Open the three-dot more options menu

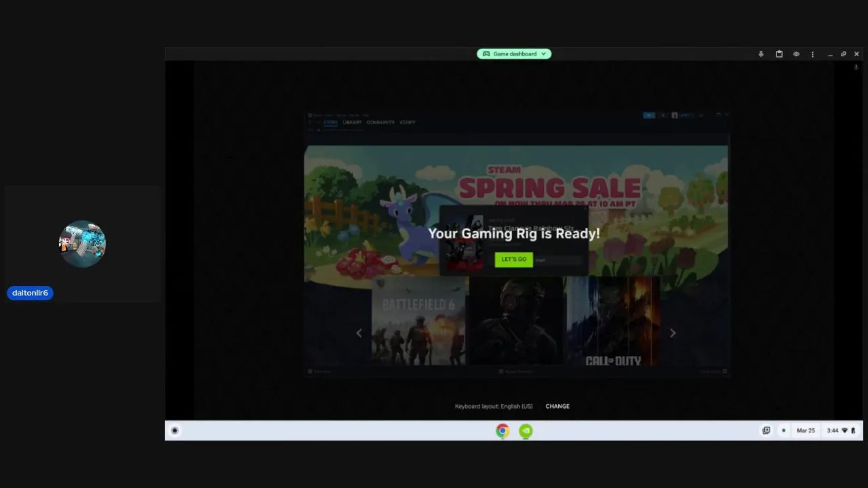pos(812,54)
